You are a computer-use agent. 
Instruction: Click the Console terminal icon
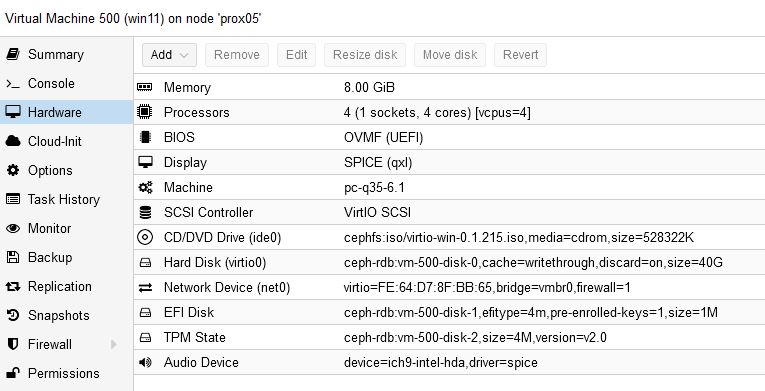(x=13, y=83)
